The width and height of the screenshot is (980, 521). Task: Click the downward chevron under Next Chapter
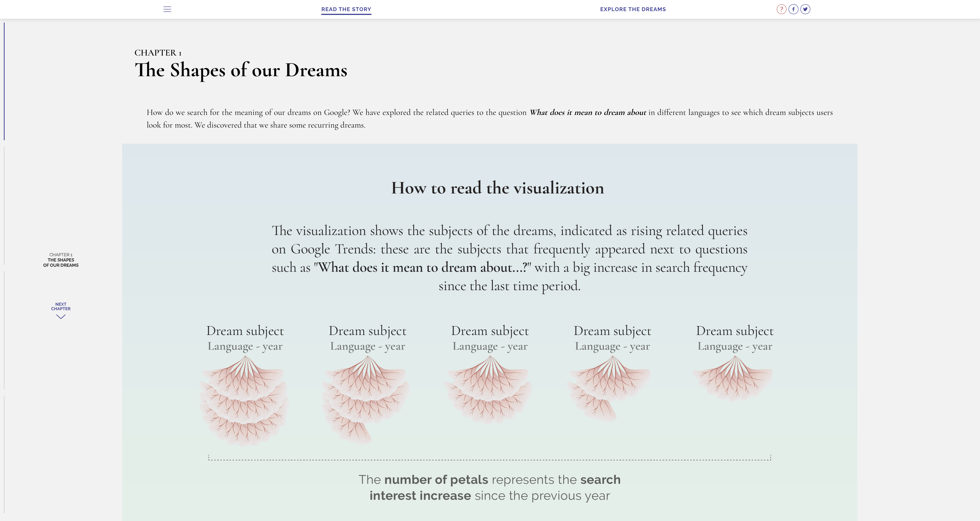click(61, 317)
